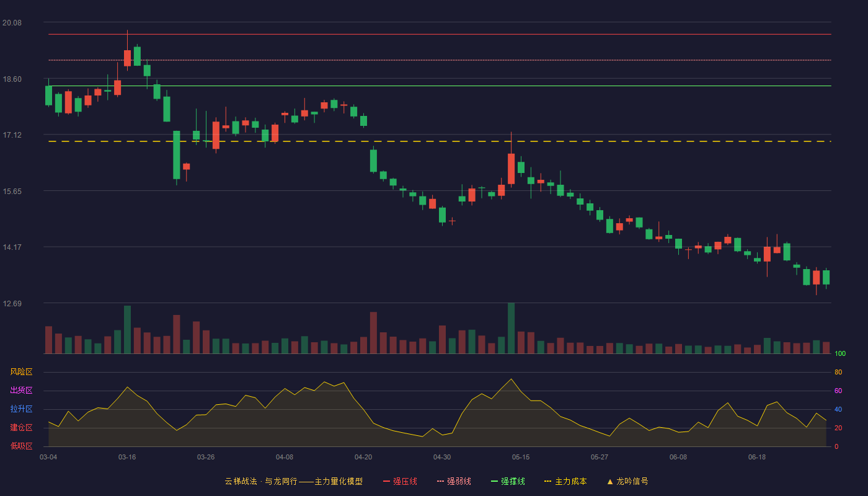
Task: Toggle the 强压线 legend entry
Action: 400,481
